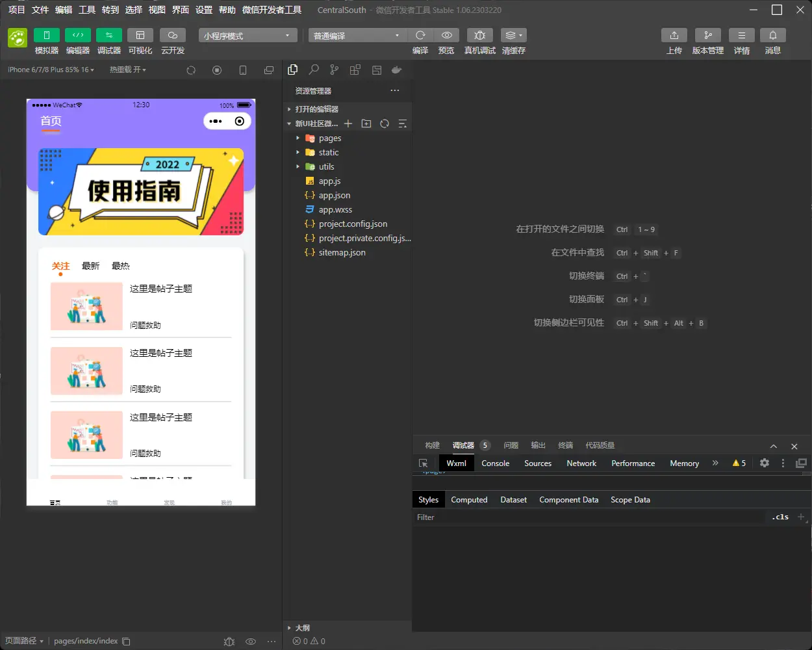Click the .cls button in Styles
Screen dimensions: 812x650
[x=780, y=517]
